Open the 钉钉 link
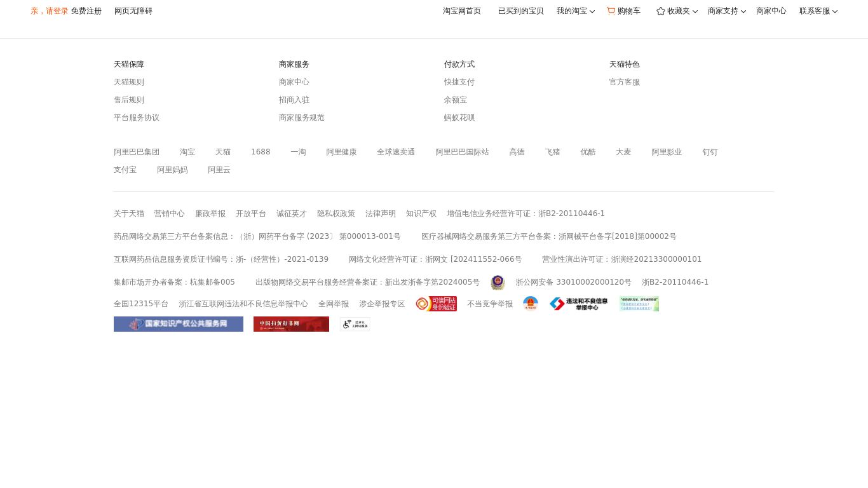Viewport: 868px width, 488px height. point(710,152)
